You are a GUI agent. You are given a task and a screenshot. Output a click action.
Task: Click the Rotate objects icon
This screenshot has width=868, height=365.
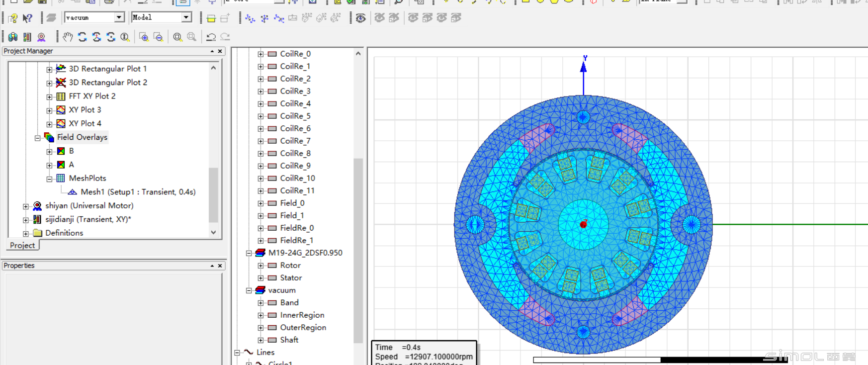click(264, 18)
